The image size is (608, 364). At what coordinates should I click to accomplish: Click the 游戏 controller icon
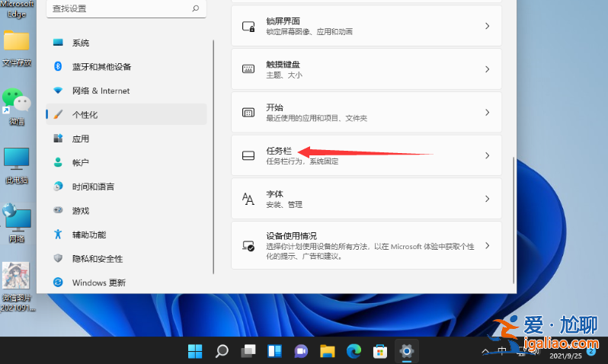[58, 210]
